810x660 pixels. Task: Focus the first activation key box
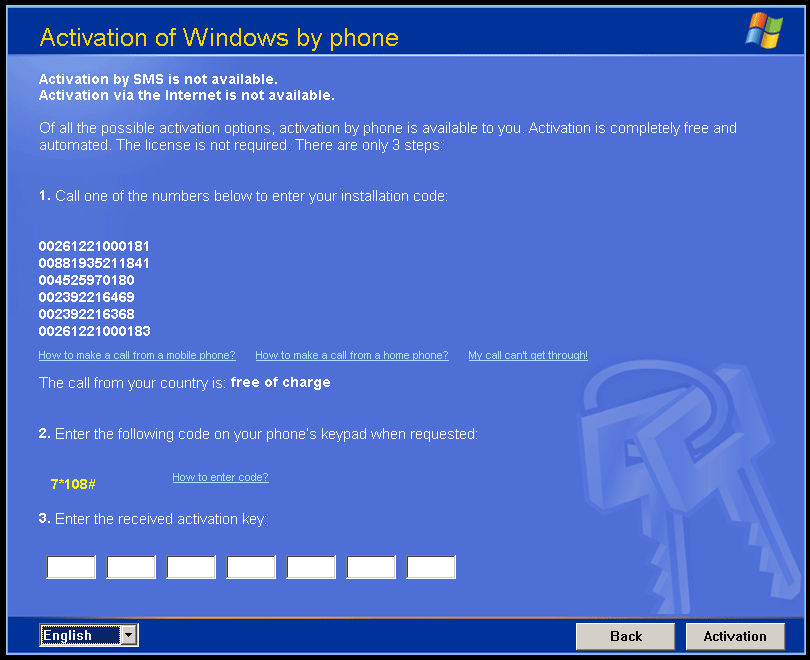[x=71, y=567]
